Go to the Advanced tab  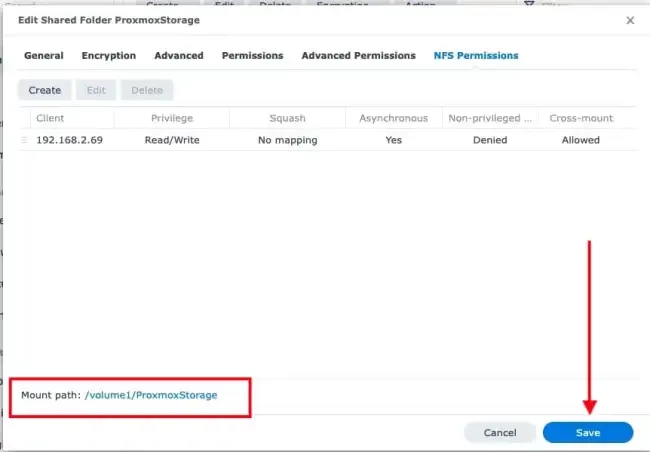tap(179, 56)
